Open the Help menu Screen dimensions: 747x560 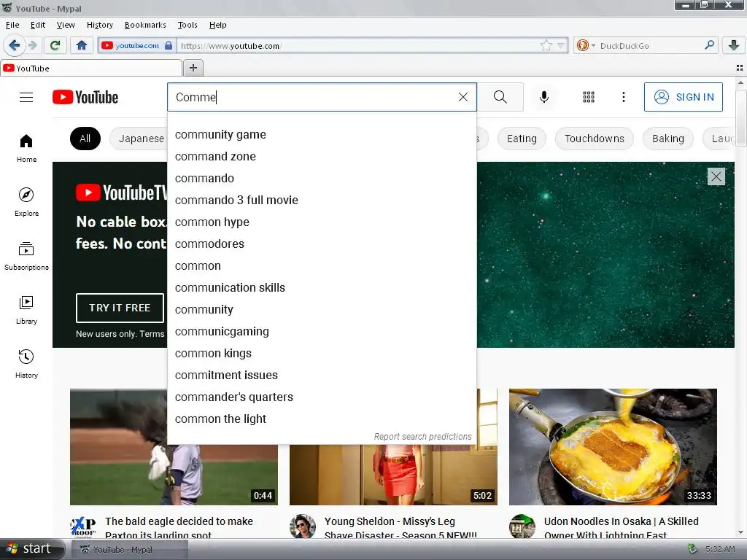[x=217, y=25]
